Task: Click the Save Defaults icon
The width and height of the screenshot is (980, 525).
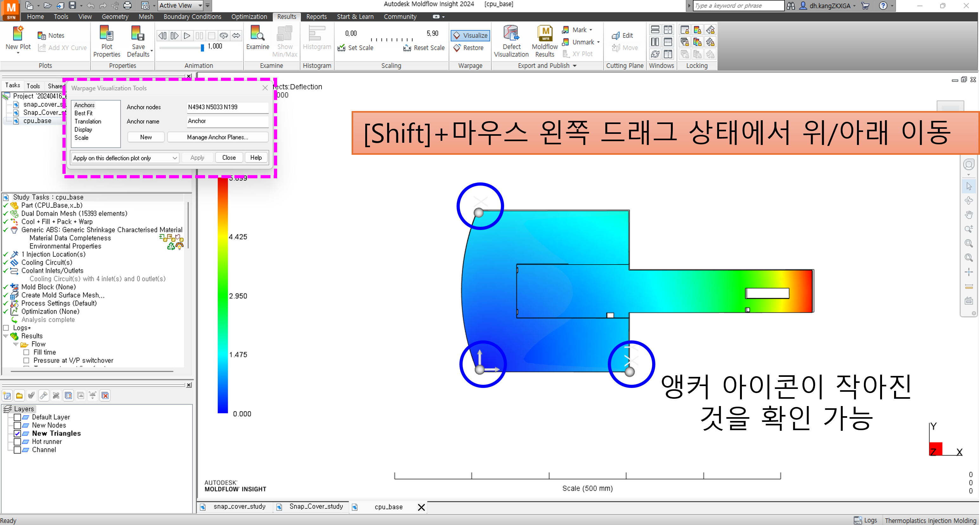Action: (138, 34)
